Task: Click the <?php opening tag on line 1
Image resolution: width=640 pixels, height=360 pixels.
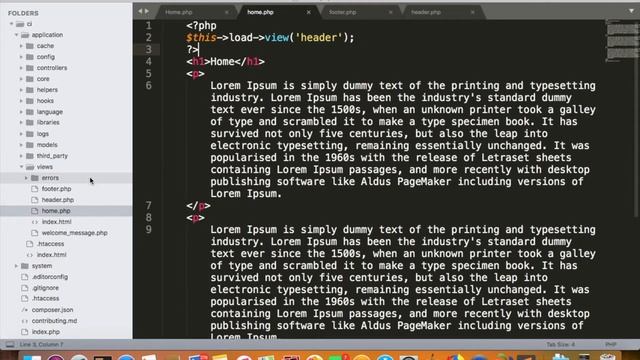Action: (x=201, y=26)
